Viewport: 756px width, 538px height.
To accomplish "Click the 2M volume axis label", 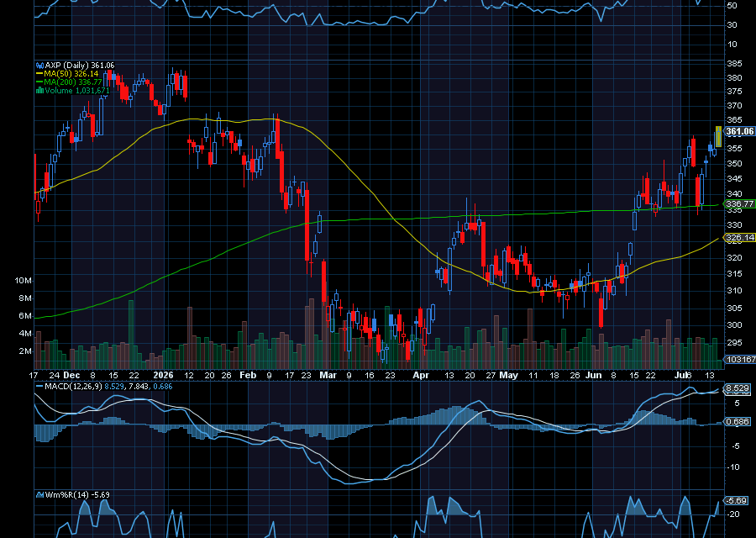I will (x=25, y=351).
